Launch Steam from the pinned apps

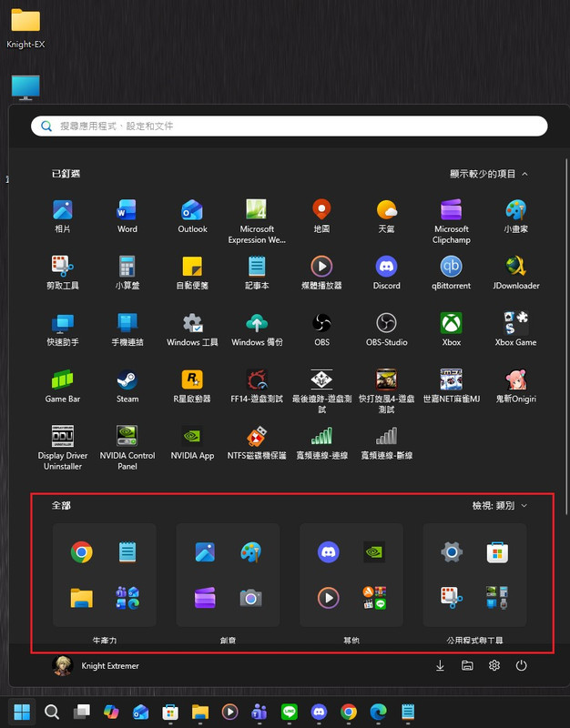point(127,386)
